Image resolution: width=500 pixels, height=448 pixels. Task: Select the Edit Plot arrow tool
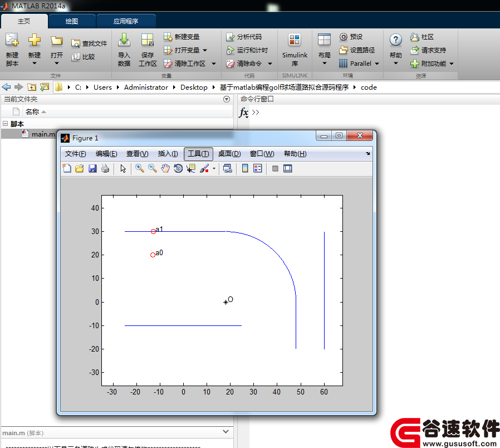(123, 168)
